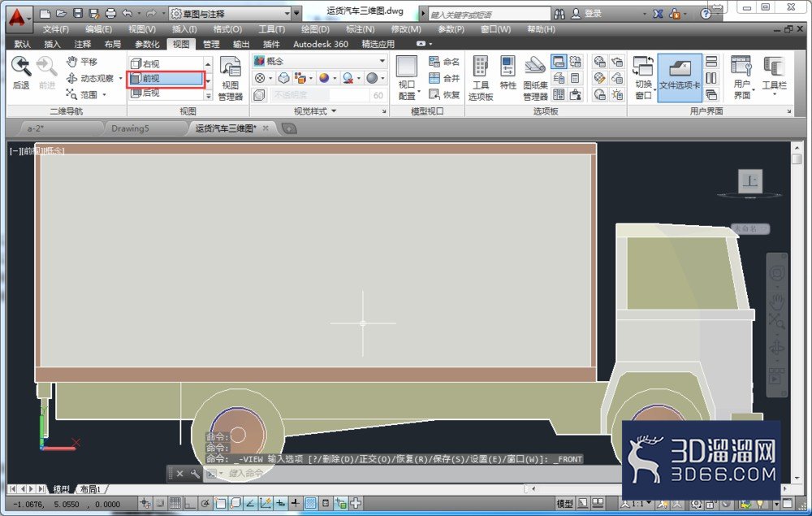Click the 用户界面 user interface icon
This screenshot has width=812, height=516.
741,67
